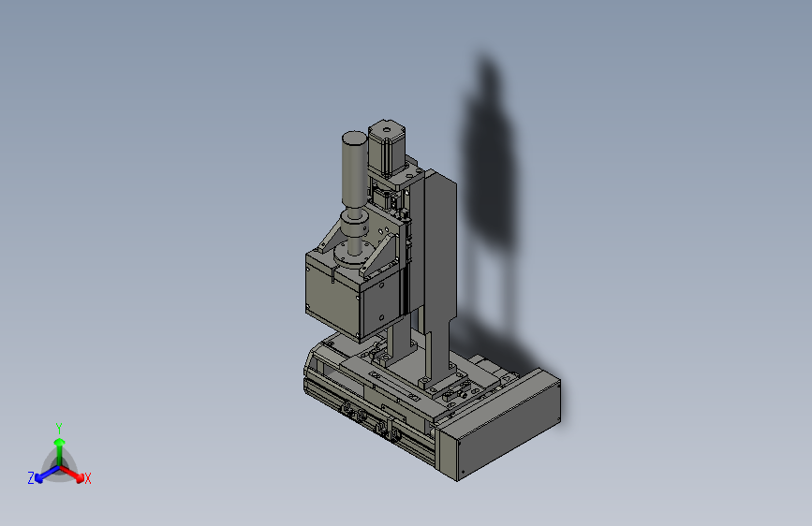
Task: Select the tall cylindrical part on the model
Action: [354, 168]
